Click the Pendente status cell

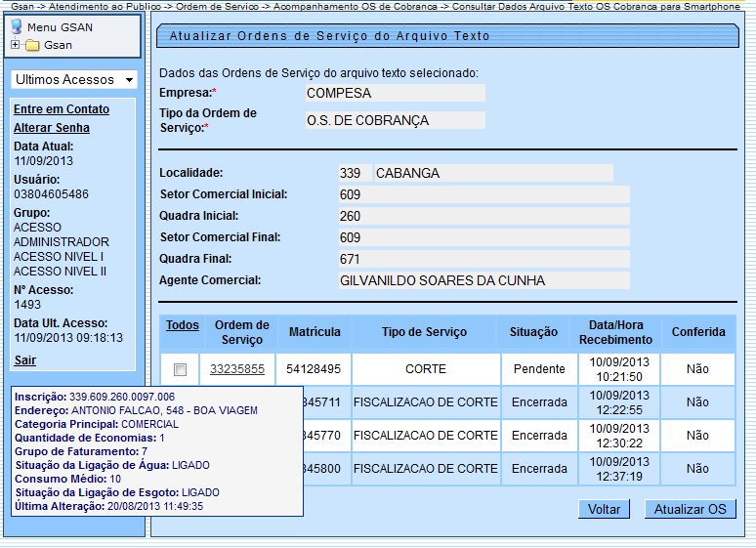539,369
